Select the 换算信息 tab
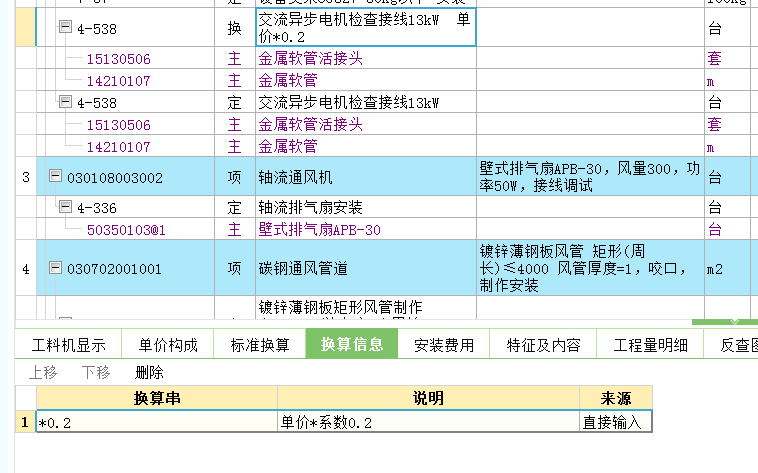Screen dimensions: 758x473 click(x=352, y=344)
